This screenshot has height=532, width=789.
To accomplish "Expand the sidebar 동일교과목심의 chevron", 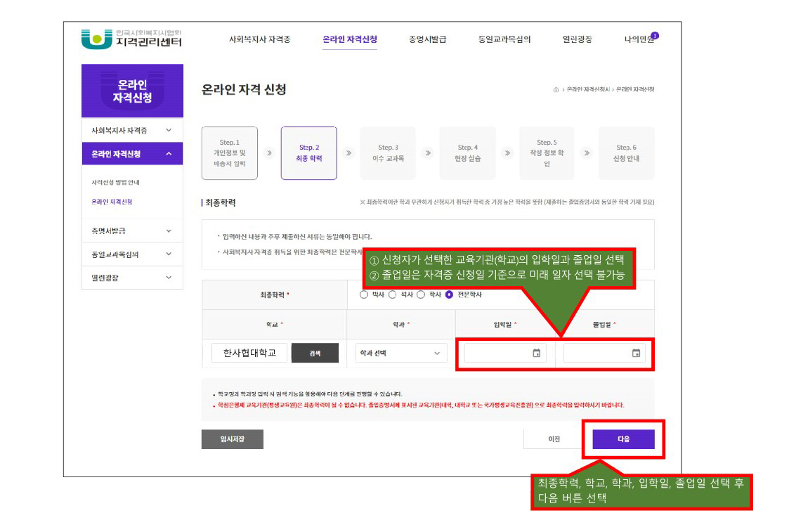I will (x=169, y=254).
